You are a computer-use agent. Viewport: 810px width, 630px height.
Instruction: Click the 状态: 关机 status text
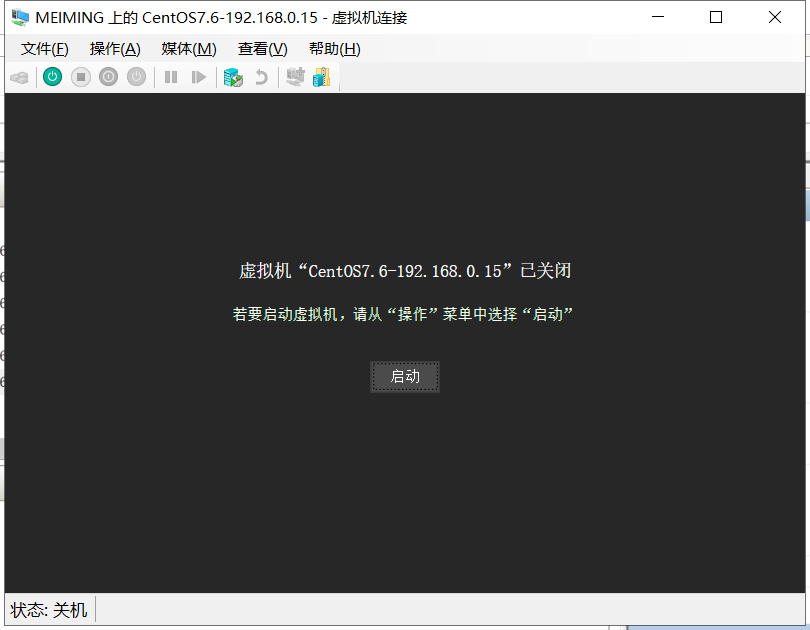[49, 610]
